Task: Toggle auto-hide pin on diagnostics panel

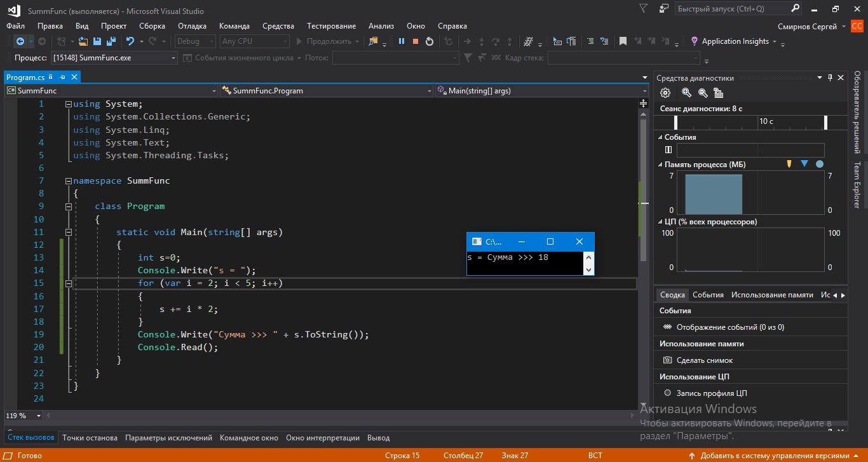Action: pyautogui.click(x=830, y=78)
